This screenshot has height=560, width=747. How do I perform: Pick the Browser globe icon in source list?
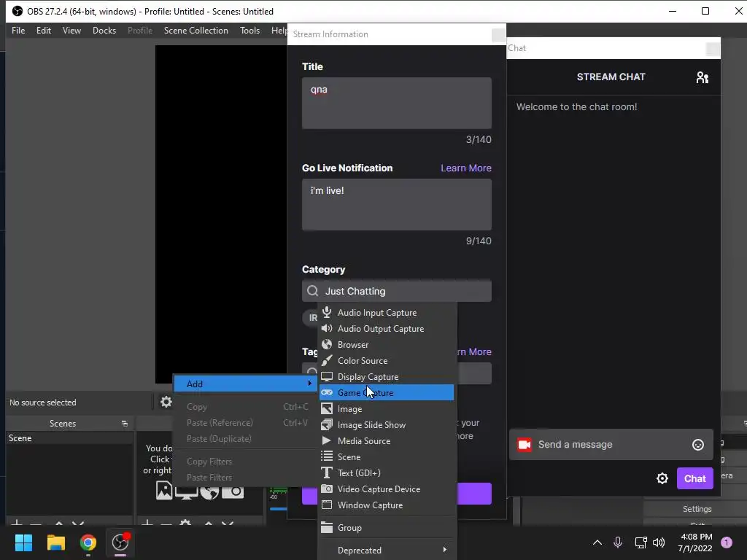coord(327,344)
